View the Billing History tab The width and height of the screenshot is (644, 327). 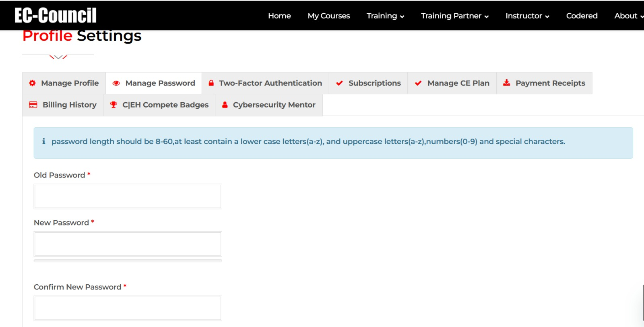(63, 105)
